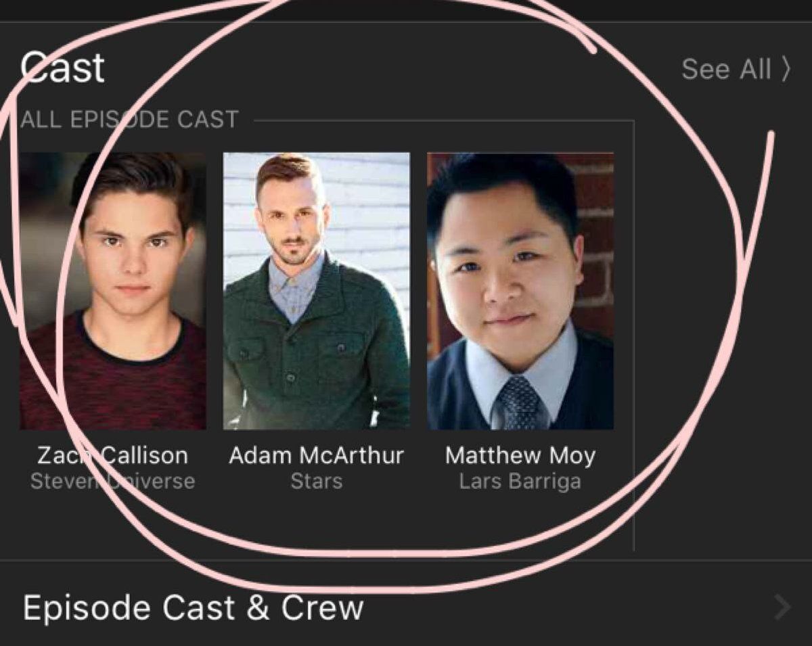
Task: Select the ALL EPISODE CAST label
Action: point(129,120)
